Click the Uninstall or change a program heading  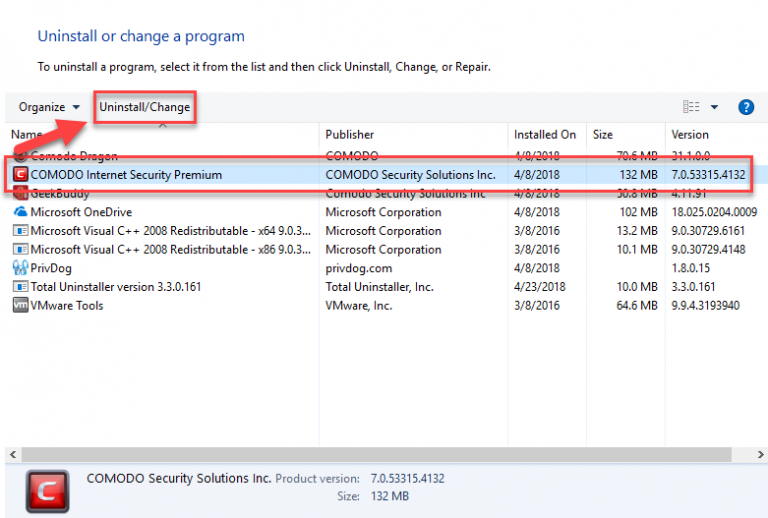click(x=141, y=36)
